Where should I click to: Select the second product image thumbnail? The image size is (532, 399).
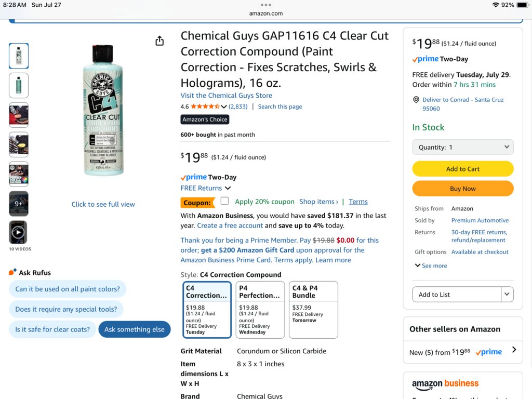coord(19,86)
